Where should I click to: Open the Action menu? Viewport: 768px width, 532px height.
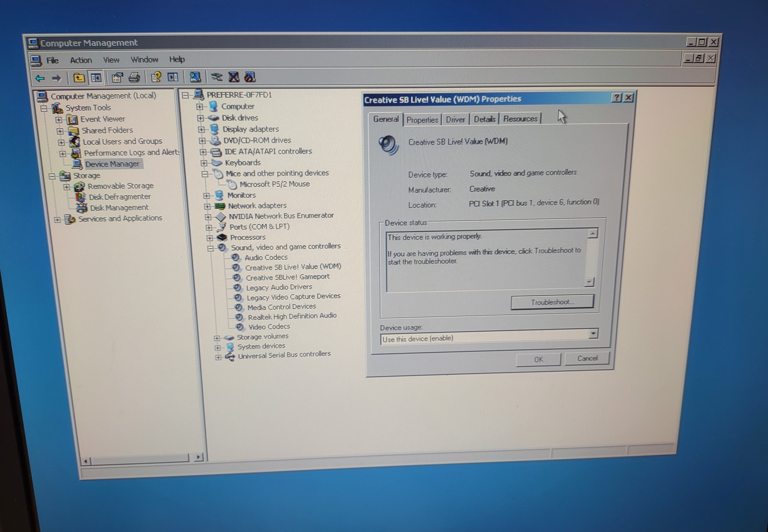tap(81, 60)
